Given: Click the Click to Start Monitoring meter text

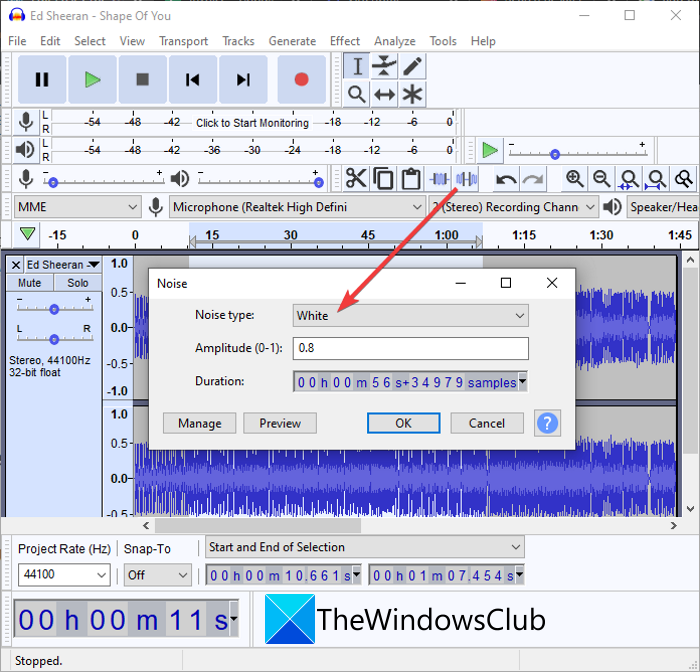Looking at the screenshot, I should point(252,123).
